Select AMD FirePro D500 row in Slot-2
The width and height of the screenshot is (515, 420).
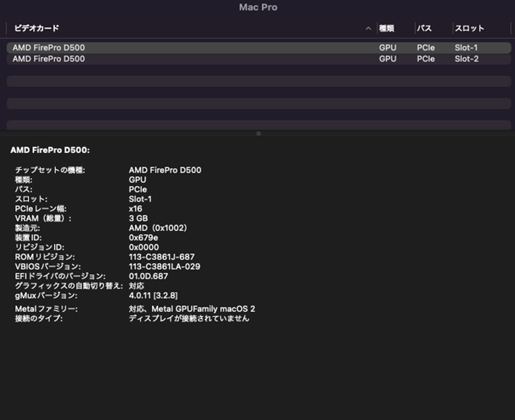259,59
